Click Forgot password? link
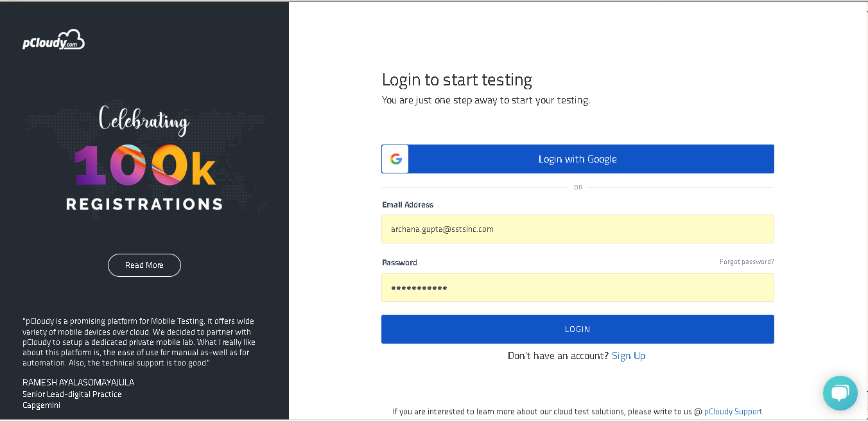868x422 pixels. [747, 261]
